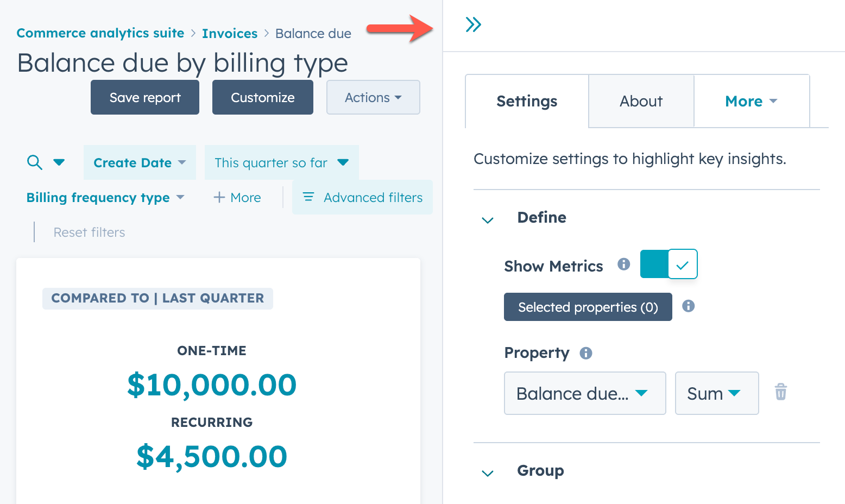Click the COMPARED TO | LAST QUARTER badge
Viewport: 845px width, 504px height.
(157, 298)
